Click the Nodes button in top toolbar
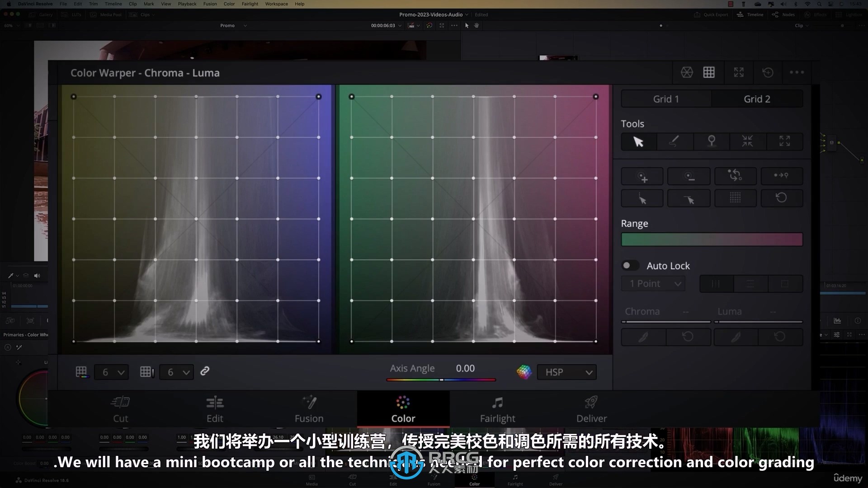This screenshot has width=868, height=488. point(783,14)
